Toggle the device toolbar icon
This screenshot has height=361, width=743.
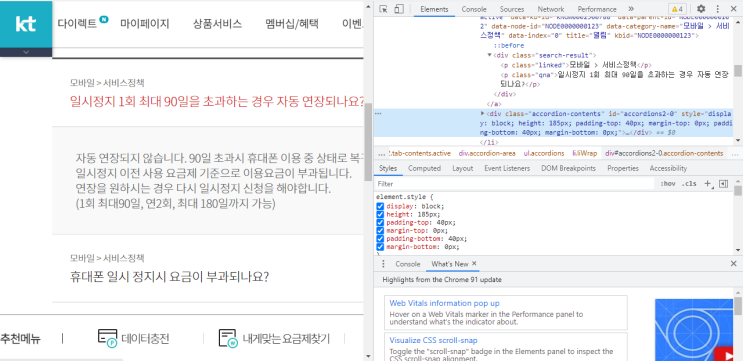click(x=399, y=9)
